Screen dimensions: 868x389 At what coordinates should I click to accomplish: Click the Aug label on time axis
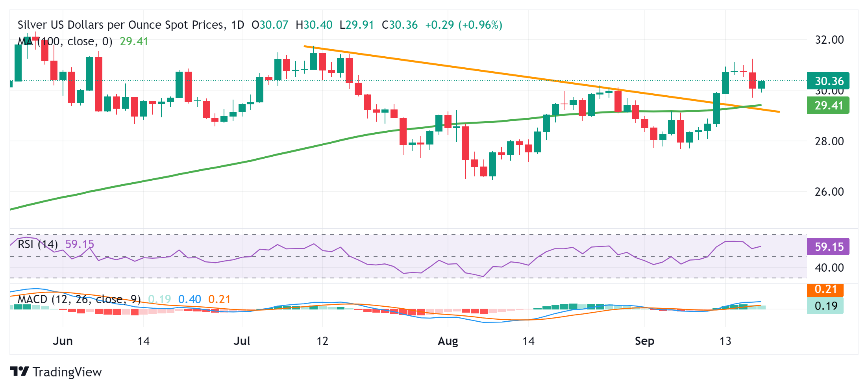coord(448,341)
